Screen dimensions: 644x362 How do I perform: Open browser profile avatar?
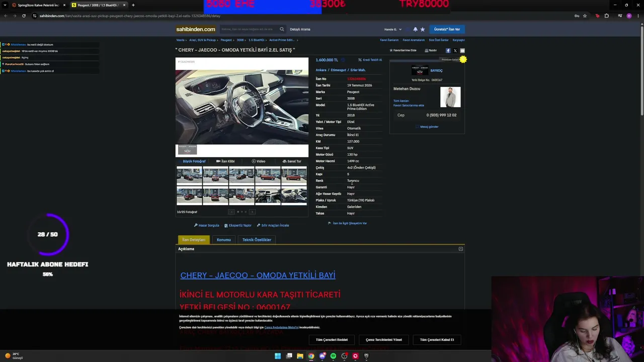(629, 16)
